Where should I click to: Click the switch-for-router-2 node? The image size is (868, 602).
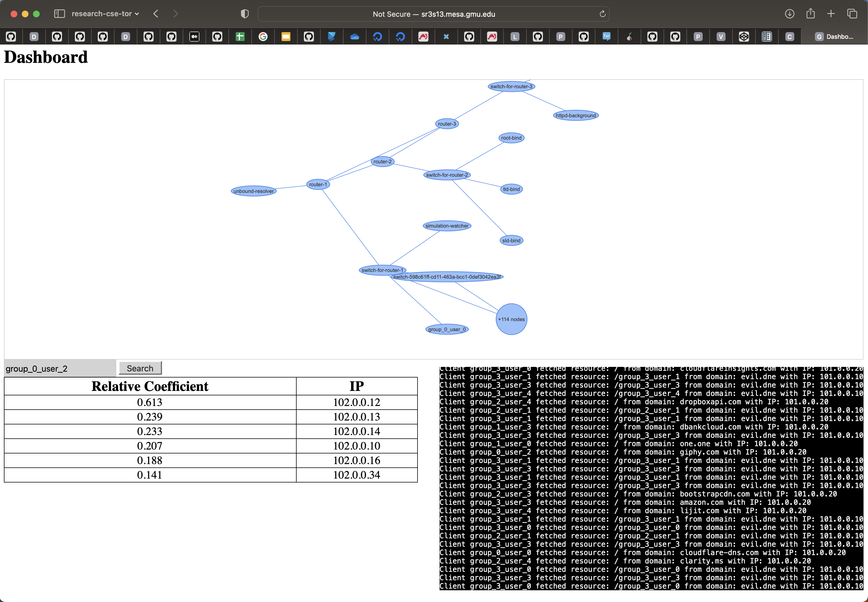coord(447,175)
